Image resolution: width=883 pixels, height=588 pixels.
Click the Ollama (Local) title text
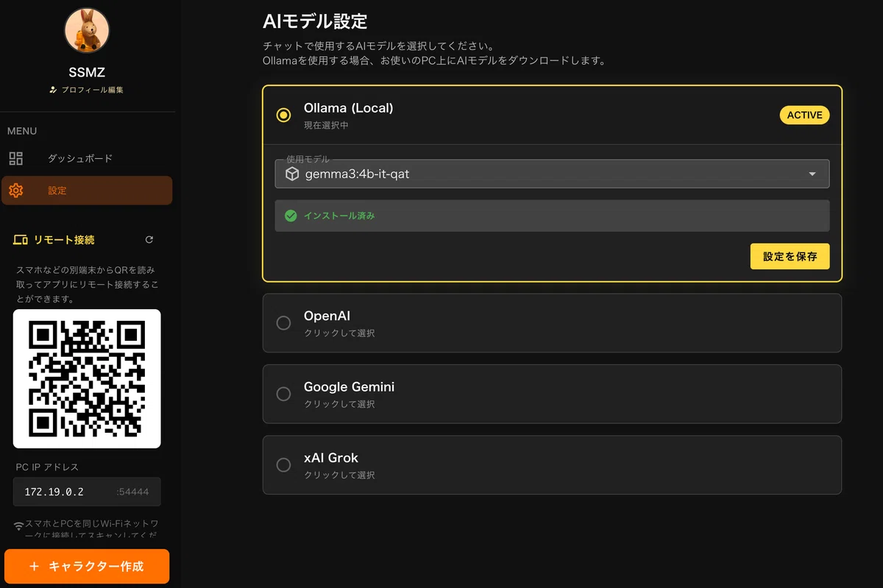coord(349,108)
